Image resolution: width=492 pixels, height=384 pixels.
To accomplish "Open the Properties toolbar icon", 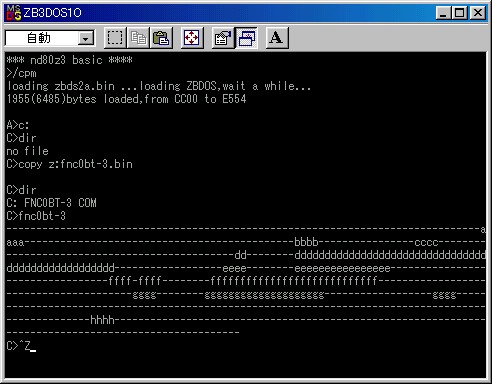I will click(x=223, y=38).
